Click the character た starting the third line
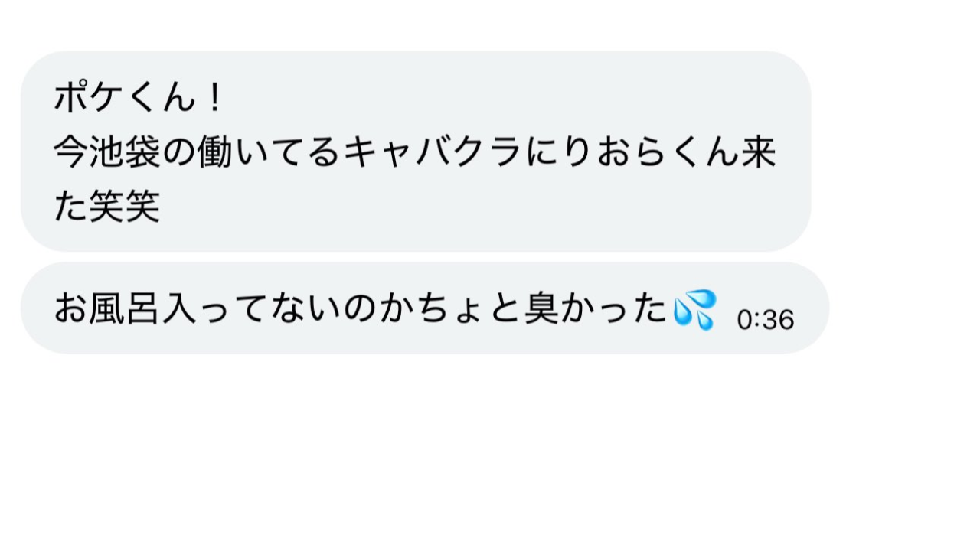Screen dimensions: 980x551 pyautogui.click(x=70, y=207)
